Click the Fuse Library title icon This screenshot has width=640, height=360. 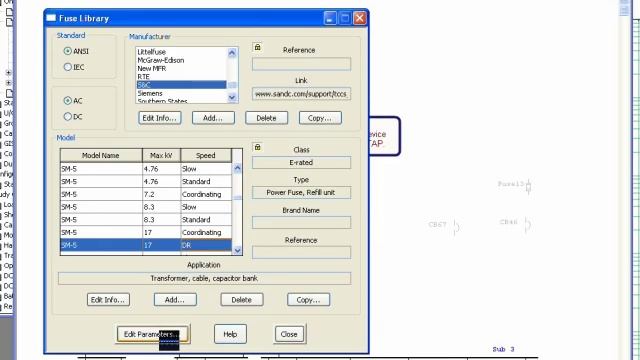[51, 18]
